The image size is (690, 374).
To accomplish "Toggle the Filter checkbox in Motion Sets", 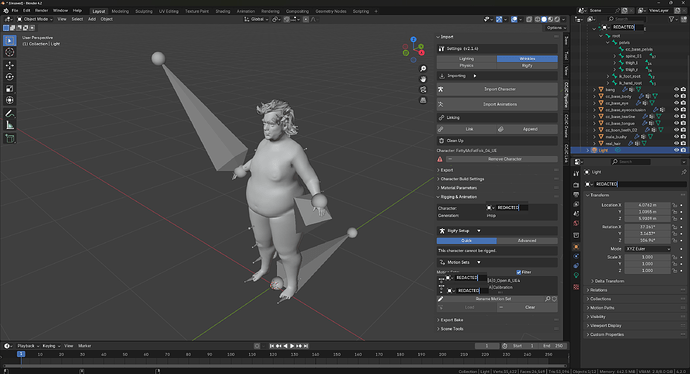I will point(518,272).
